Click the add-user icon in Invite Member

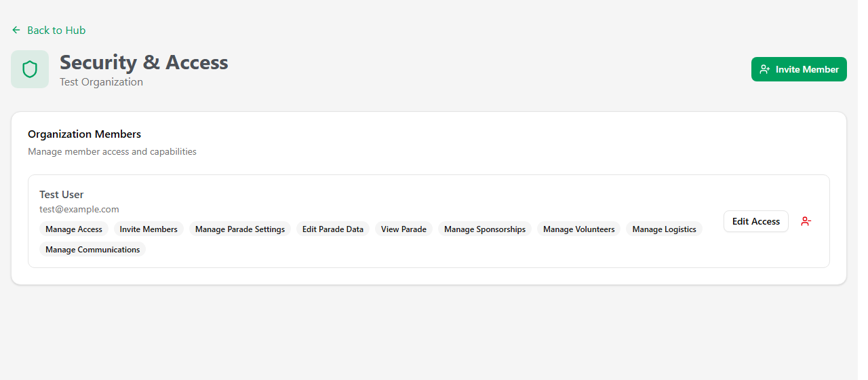click(765, 69)
